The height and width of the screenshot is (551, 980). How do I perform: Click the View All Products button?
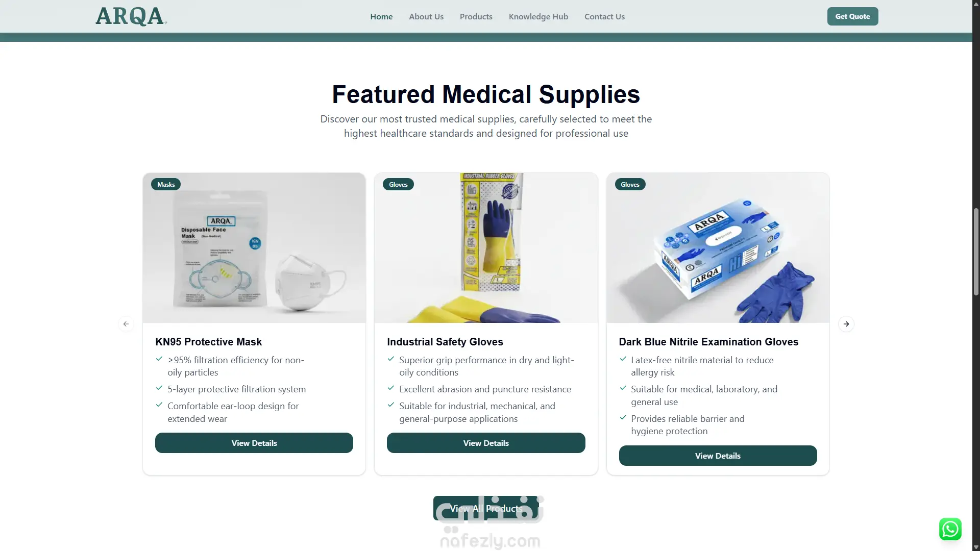pyautogui.click(x=486, y=508)
